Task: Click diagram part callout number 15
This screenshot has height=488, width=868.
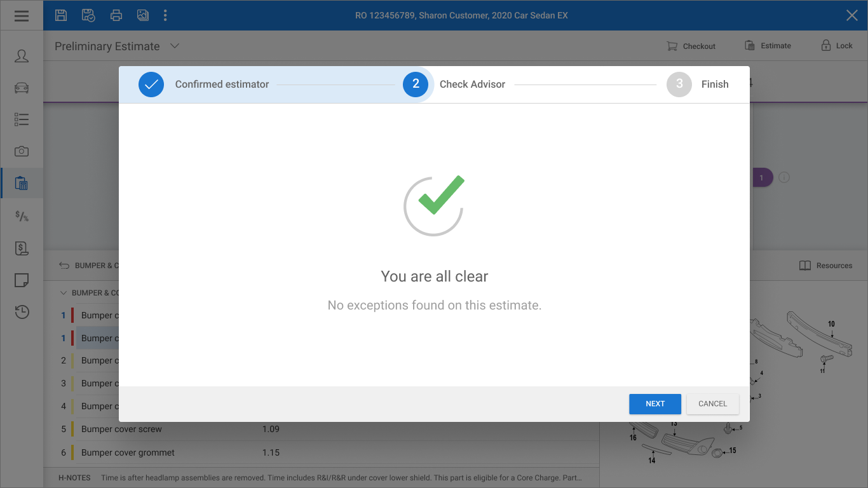Action: (x=733, y=451)
